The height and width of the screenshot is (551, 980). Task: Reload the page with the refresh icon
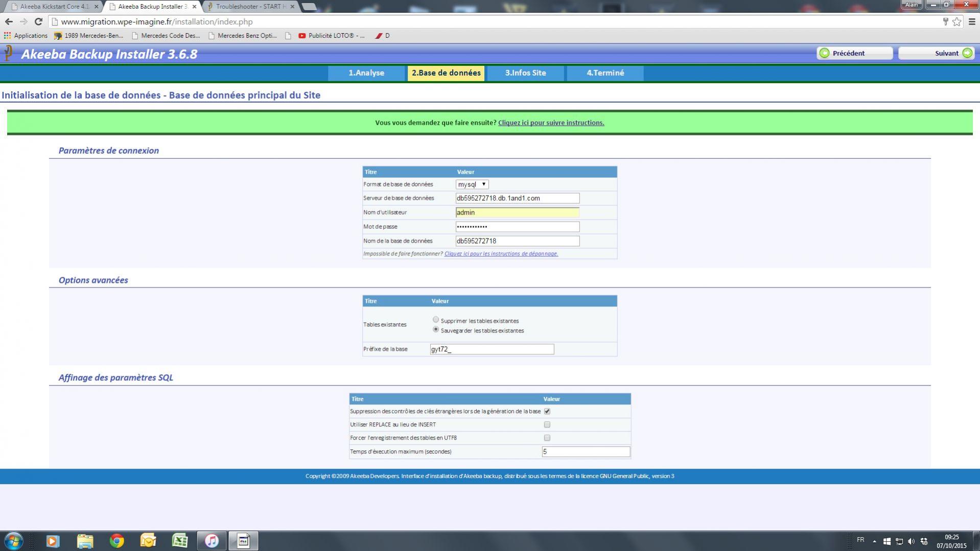[x=38, y=21]
